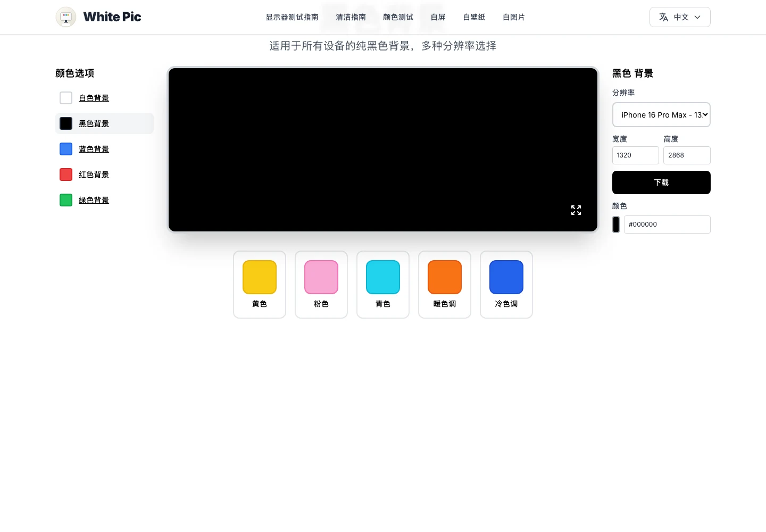The height and width of the screenshot is (532, 766).
Task: Go to 显示器测试指南 nav item
Action: pos(292,17)
